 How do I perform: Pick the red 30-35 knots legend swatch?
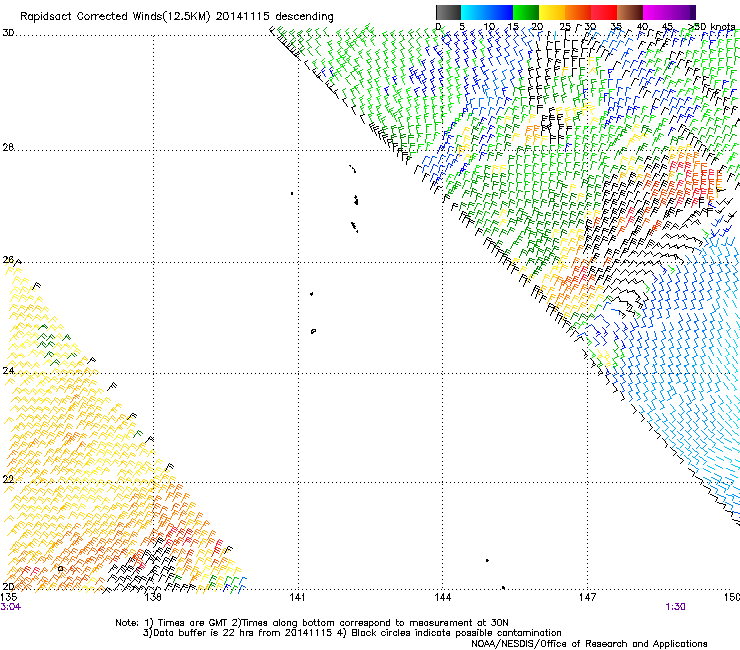click(604, 12)
